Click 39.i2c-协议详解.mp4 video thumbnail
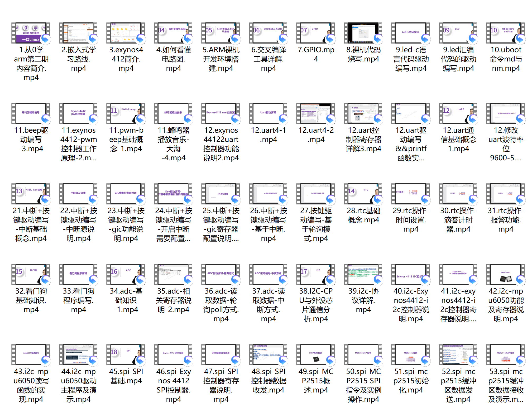 coord(363,274)
